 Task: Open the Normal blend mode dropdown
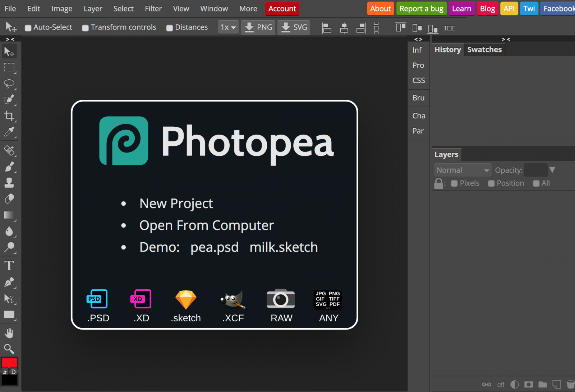(x=463, y=170)
